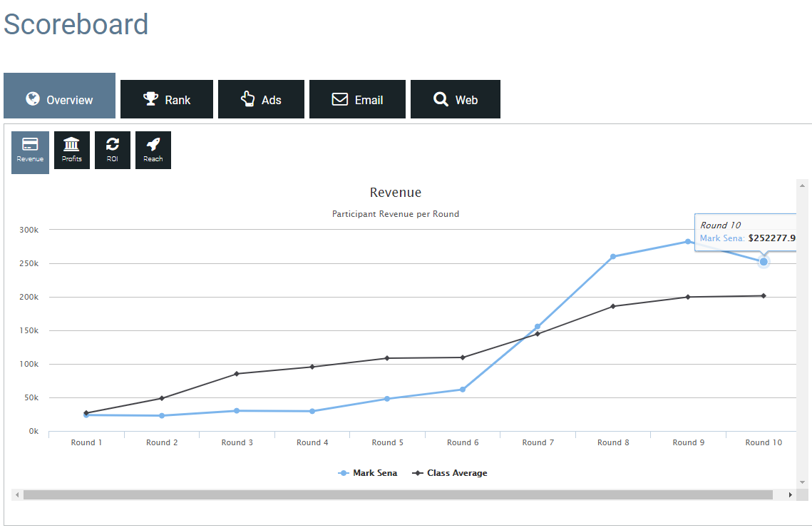Select Mark Sena's Round 8 data point
Screen dimensions: 812x528
click(613, 256)
